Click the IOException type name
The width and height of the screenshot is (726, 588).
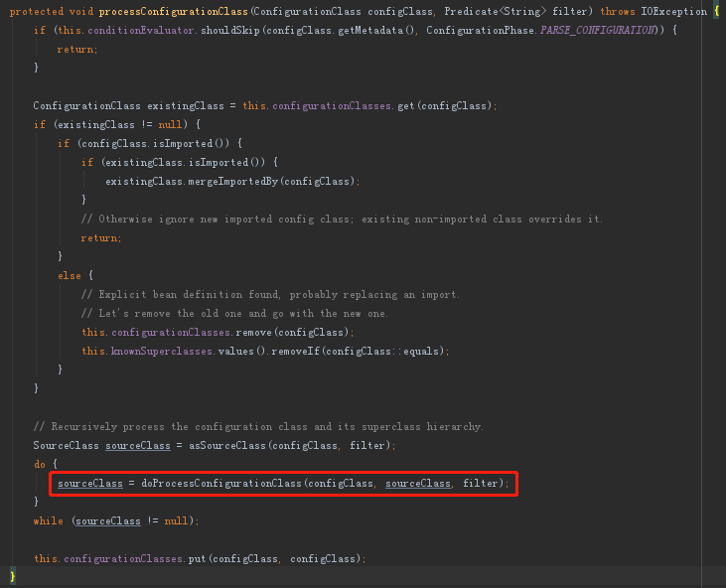pos(673,11)
